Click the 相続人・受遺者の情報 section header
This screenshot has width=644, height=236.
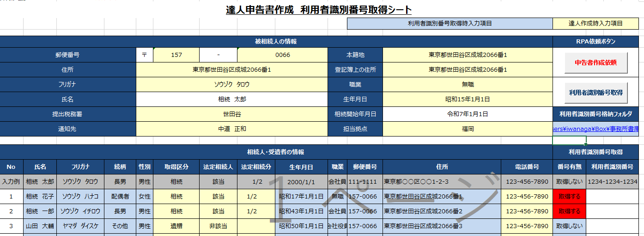[x=276, y=152]
